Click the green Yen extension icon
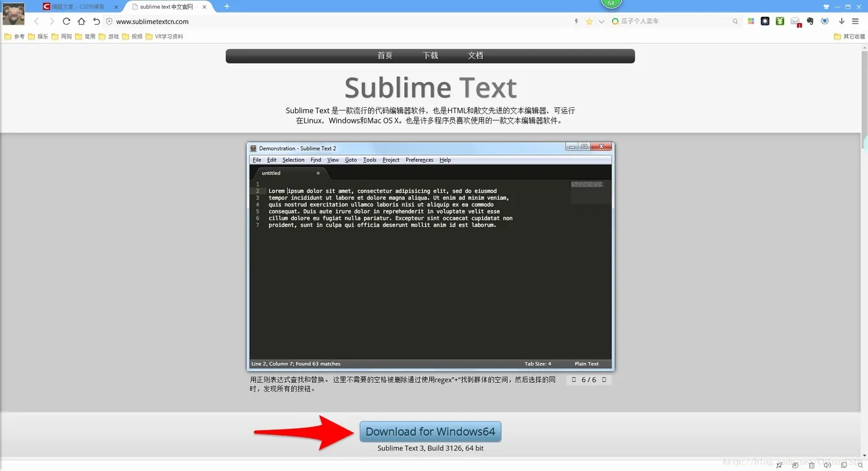Viewport: 868px width, 471px height. tap(780, 20)
